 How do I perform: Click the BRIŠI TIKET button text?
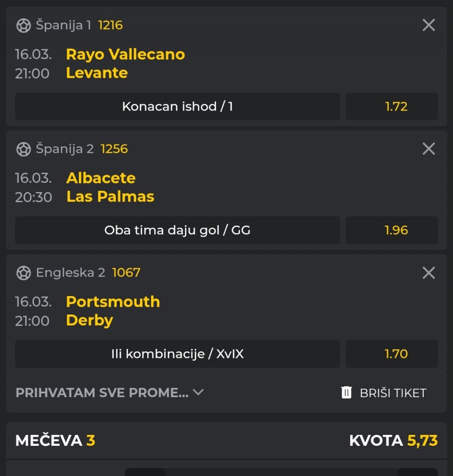(393, 393)
